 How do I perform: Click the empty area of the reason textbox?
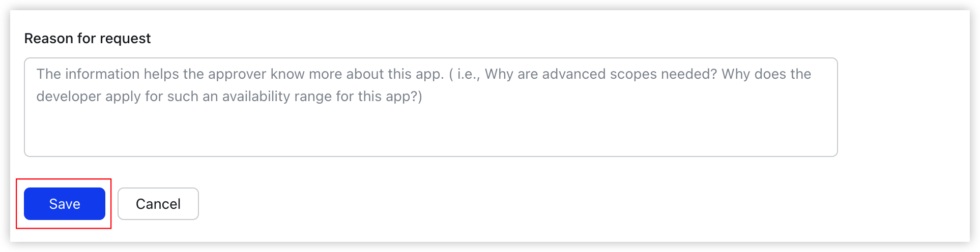click(431, 132)
